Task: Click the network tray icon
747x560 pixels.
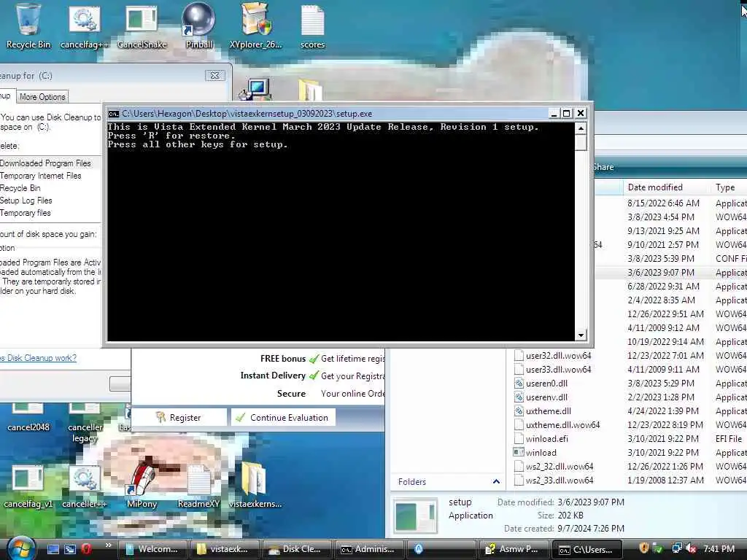Action: coord(676,548)
